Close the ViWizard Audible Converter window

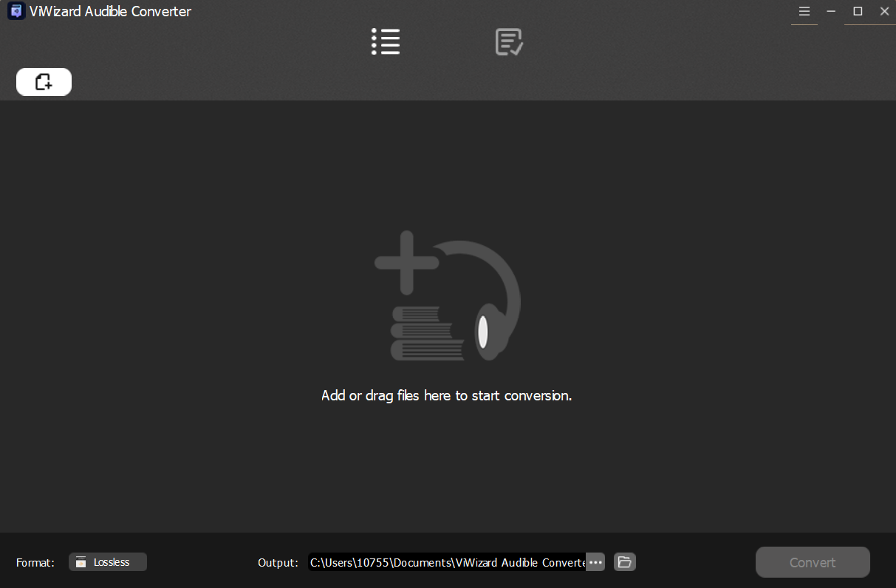(884, 12)
